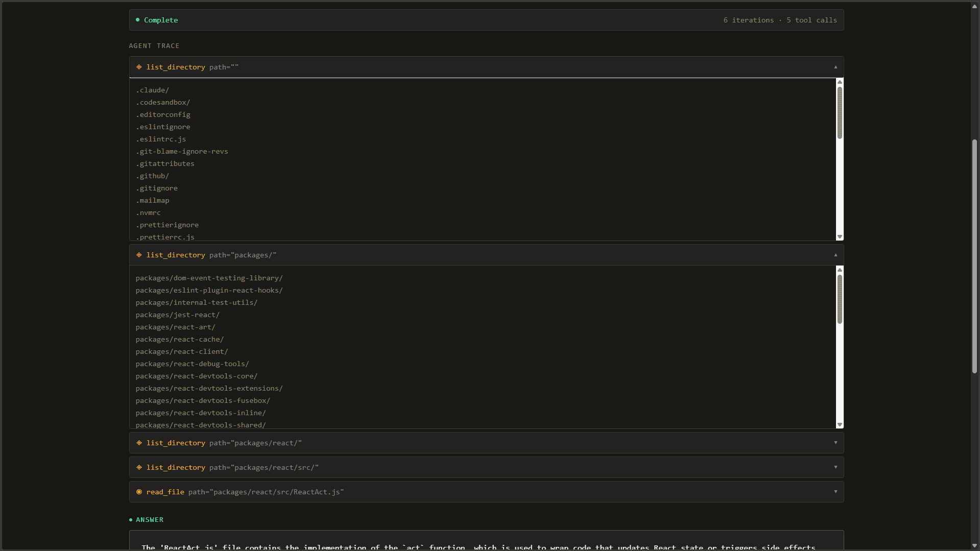
Task: Collapse the root list_directory output with up arrow
Action: pyautogui.click(x=835, y=67)
